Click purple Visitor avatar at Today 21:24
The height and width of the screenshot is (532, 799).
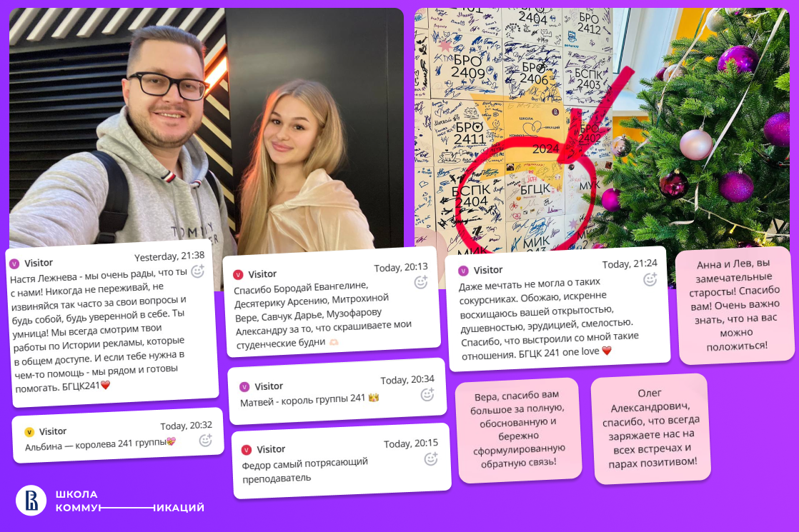[463, 271]
